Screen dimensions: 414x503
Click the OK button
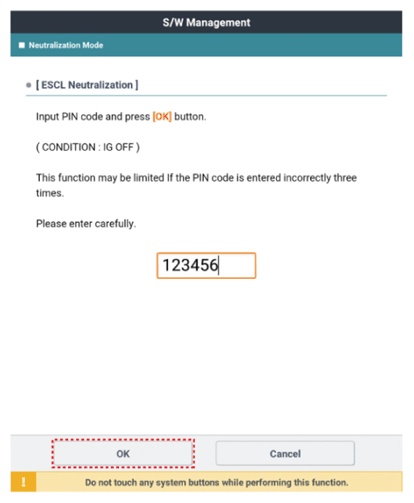(123, 453)
